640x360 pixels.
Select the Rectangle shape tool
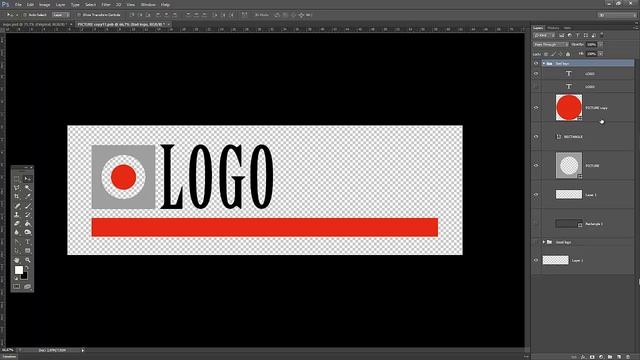pyautogui.click(x=28, y=251)
